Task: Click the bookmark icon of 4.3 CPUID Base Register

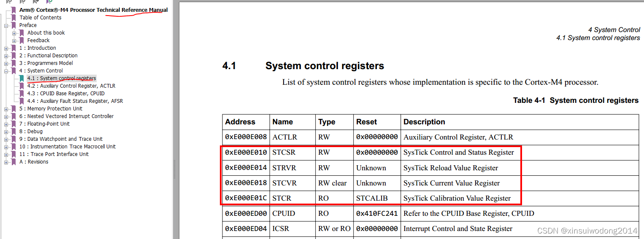Action: [x=22, y=94]
